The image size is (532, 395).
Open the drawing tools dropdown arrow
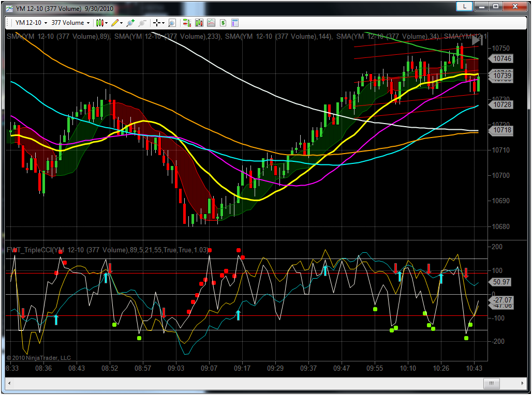coord(121,23)
